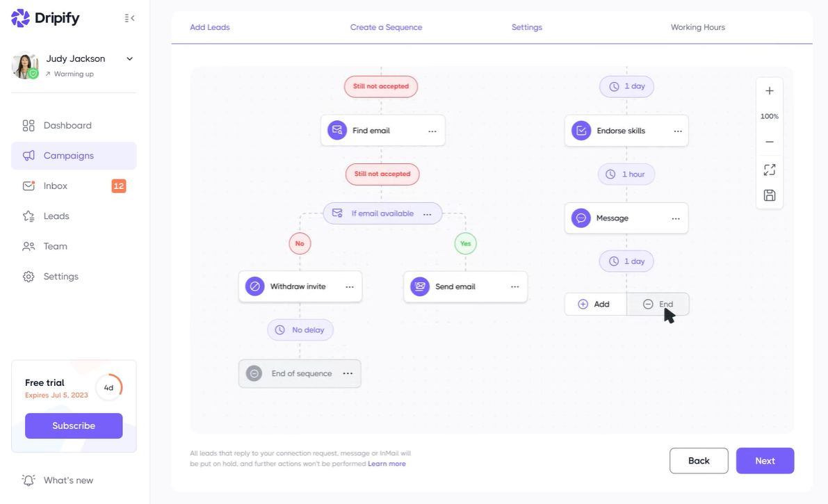Switch to the Add Leads tab
This screenshot has height=504, width=828.
tap(210, 27)
